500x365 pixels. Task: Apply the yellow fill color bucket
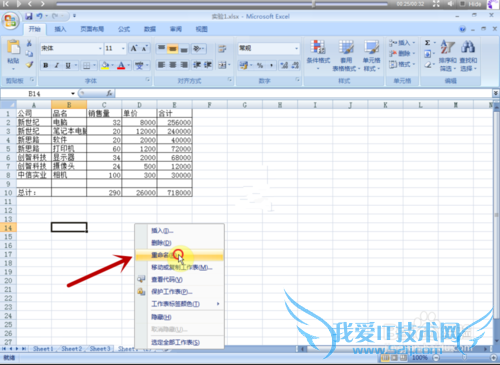(x=105, y=65)
